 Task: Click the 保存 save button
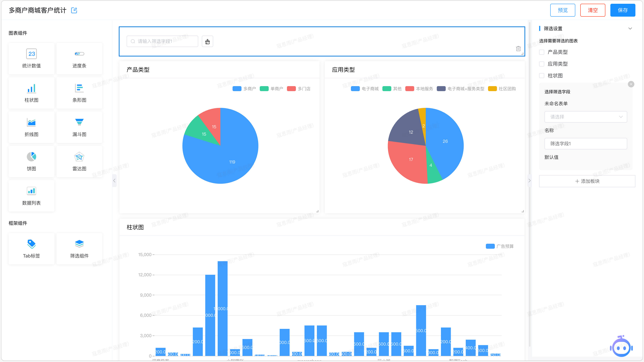[x=623, y=10]
